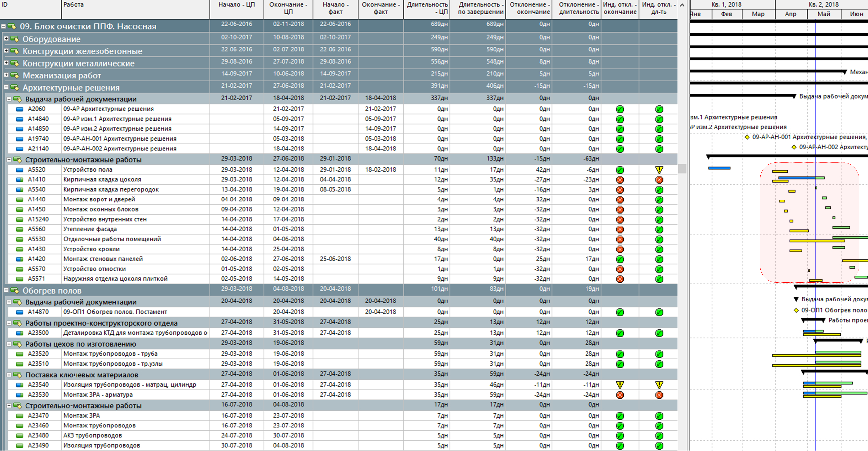Click red finish-variance indicator for A5571
This screenshot has width=868, height=451.
[620, 279]
